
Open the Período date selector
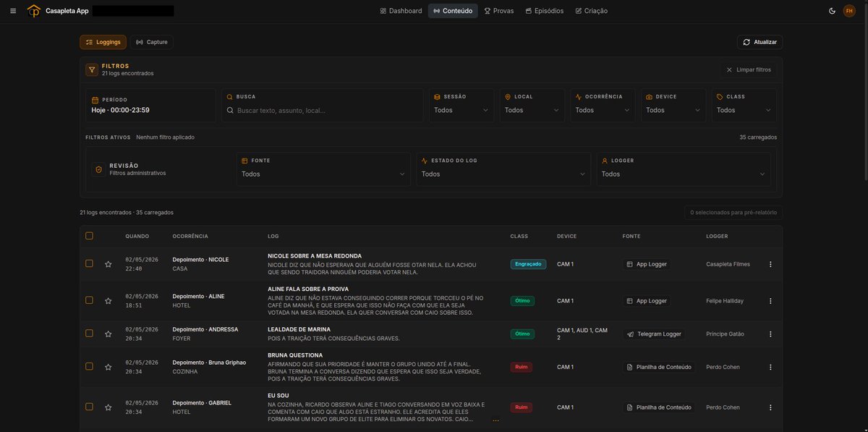point(150,106)
